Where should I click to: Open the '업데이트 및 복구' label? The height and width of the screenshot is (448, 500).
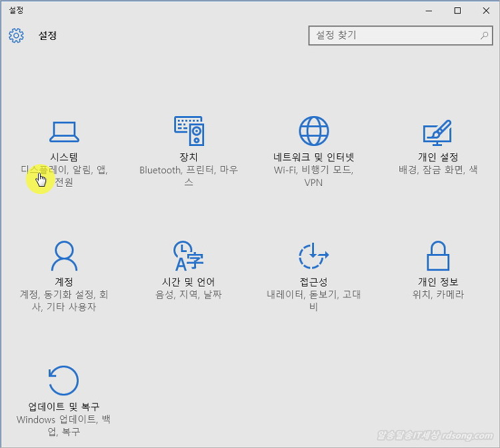pyautogui.click(x=64, y=407)
